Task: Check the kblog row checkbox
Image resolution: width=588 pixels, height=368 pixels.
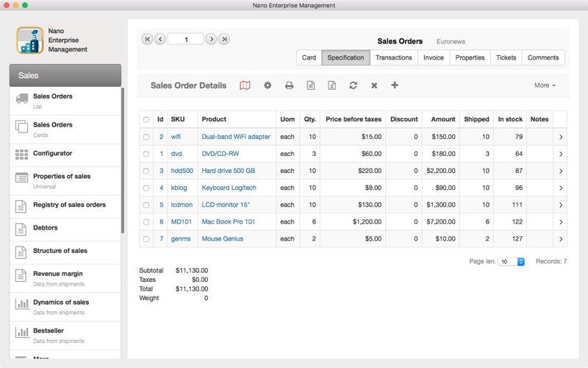Action: pyautogui.click(x=146, y=188)
